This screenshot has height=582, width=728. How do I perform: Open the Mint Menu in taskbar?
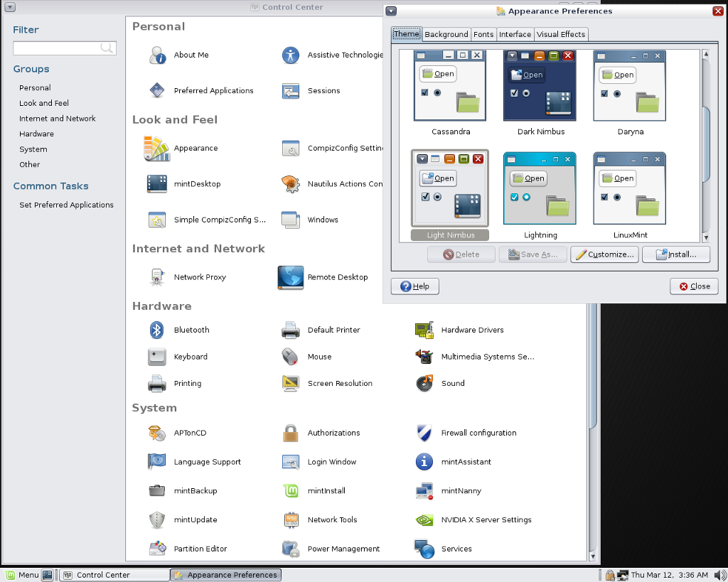coord(21,575)
